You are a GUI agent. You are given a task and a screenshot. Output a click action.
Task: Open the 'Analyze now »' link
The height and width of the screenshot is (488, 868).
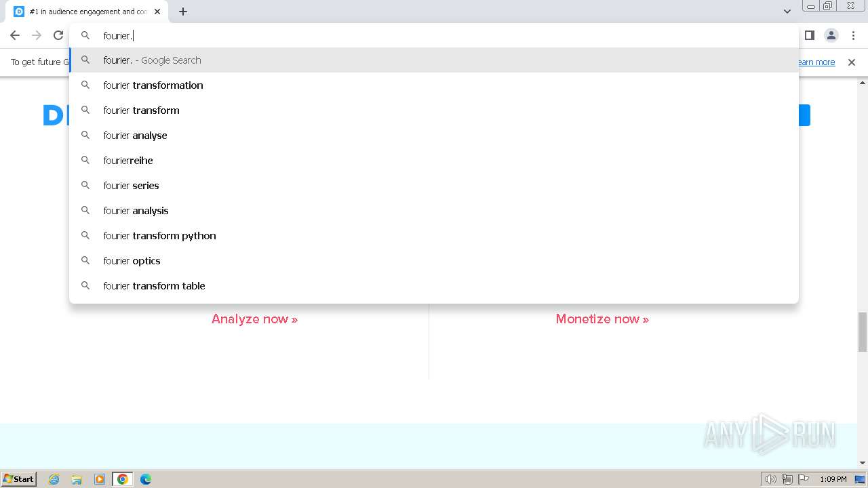click(254, 319)
